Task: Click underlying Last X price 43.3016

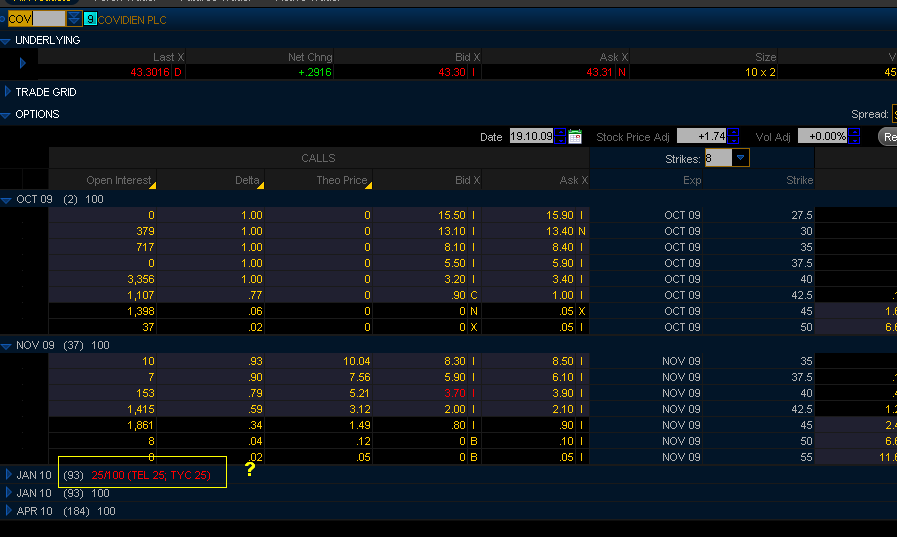Action: 150,72
